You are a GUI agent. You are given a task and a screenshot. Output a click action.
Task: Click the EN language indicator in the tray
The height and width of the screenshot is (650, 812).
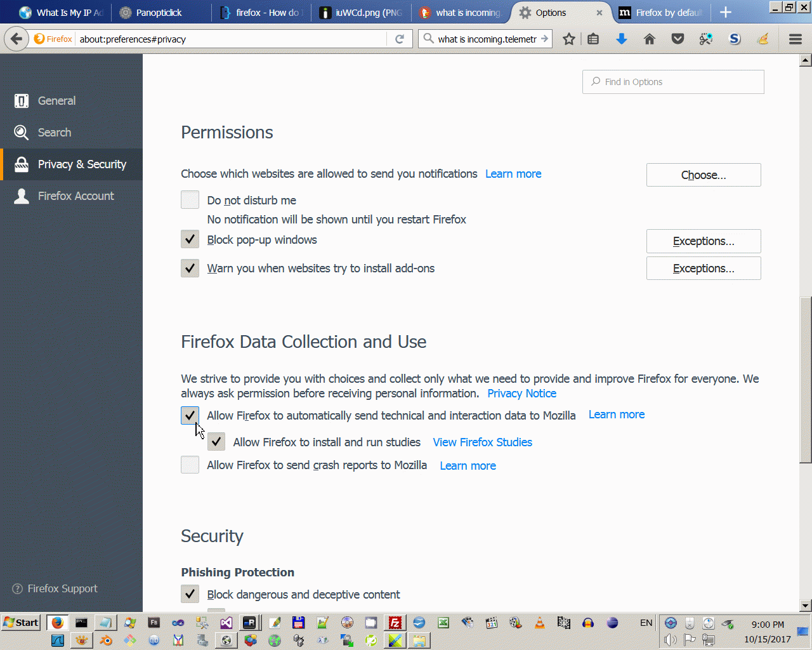click(x=646, y=623)
